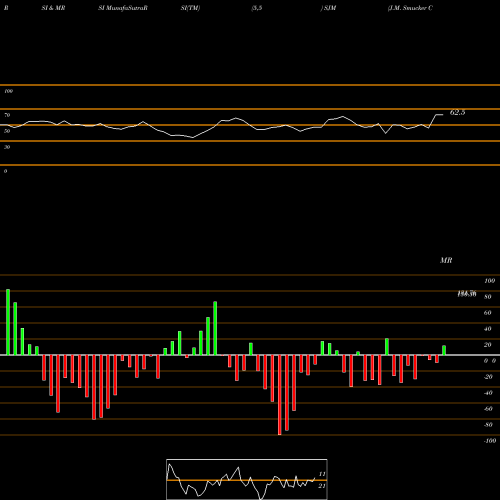
Task: Click the 'J.M. Smucker C' company name
Action: coord(410,8)
